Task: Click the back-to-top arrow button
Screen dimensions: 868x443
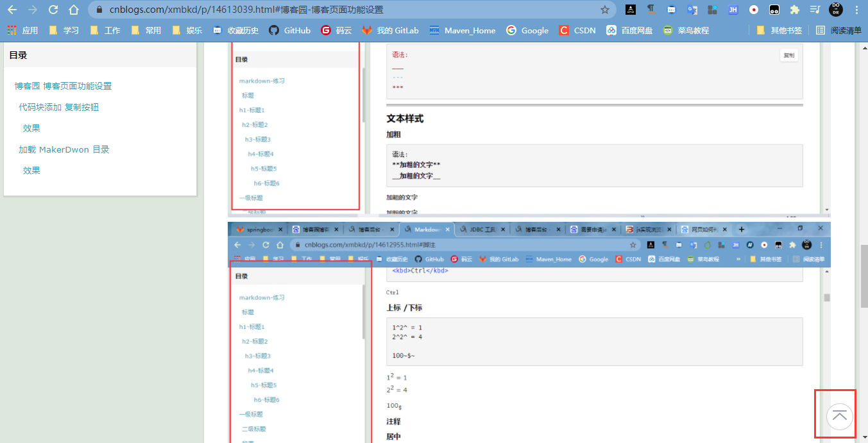Action: [x=839, y=416]
